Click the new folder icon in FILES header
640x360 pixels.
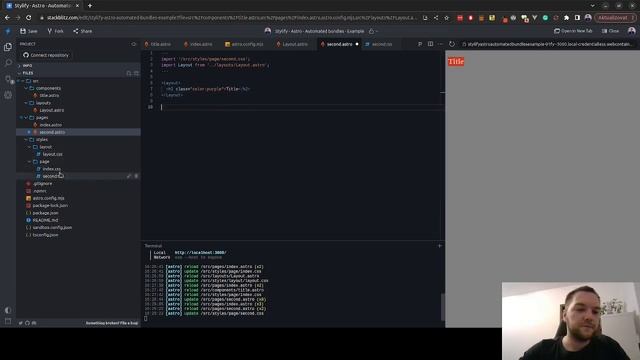coord(136,73)
